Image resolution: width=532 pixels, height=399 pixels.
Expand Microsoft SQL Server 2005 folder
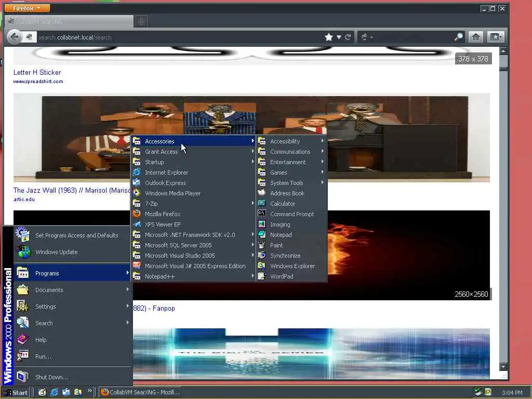(193, 245)
